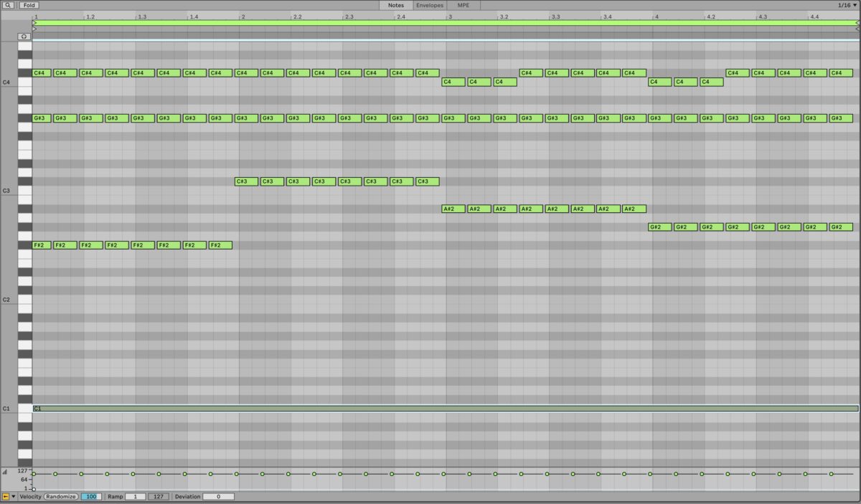The height and width of the screenshot is (504, 861).
Task: Select the long C1 note in the clip
Action: coord(430,408)
